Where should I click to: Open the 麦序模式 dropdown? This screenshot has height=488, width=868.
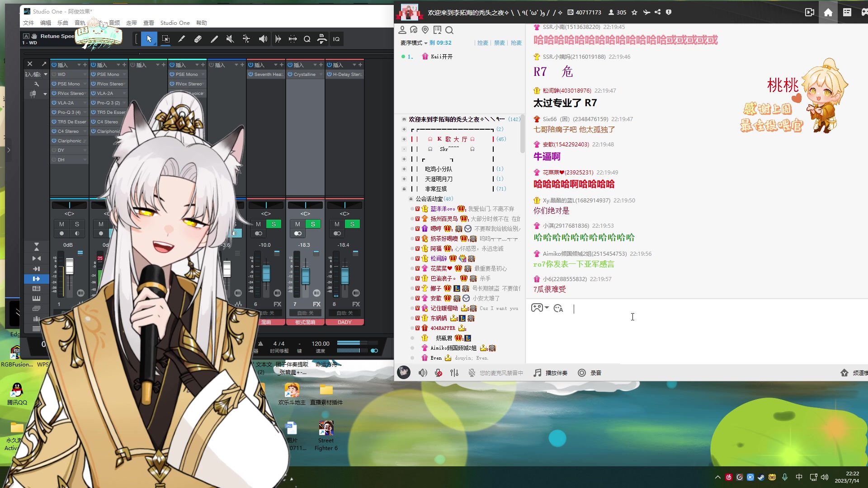414,43
